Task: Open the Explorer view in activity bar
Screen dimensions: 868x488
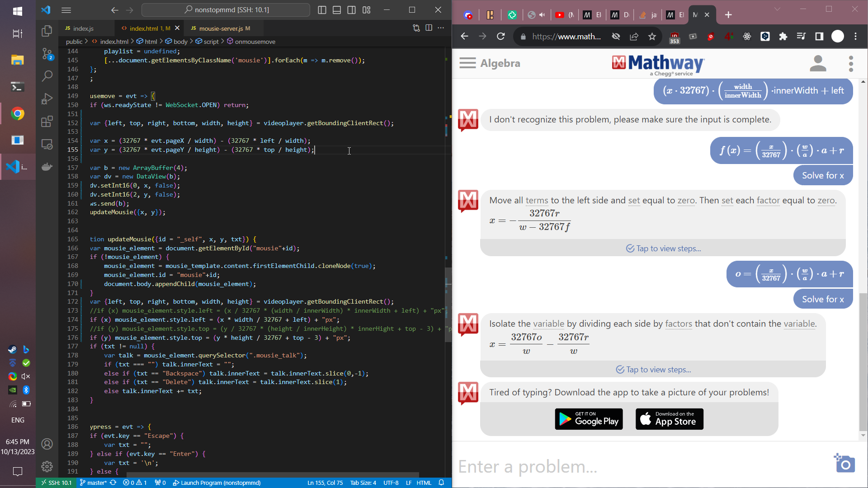Action: click(x=47, y=31)
